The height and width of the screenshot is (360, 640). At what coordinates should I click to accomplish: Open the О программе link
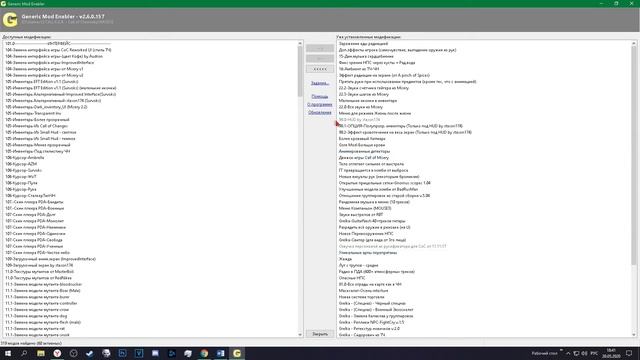pos(320,104)
